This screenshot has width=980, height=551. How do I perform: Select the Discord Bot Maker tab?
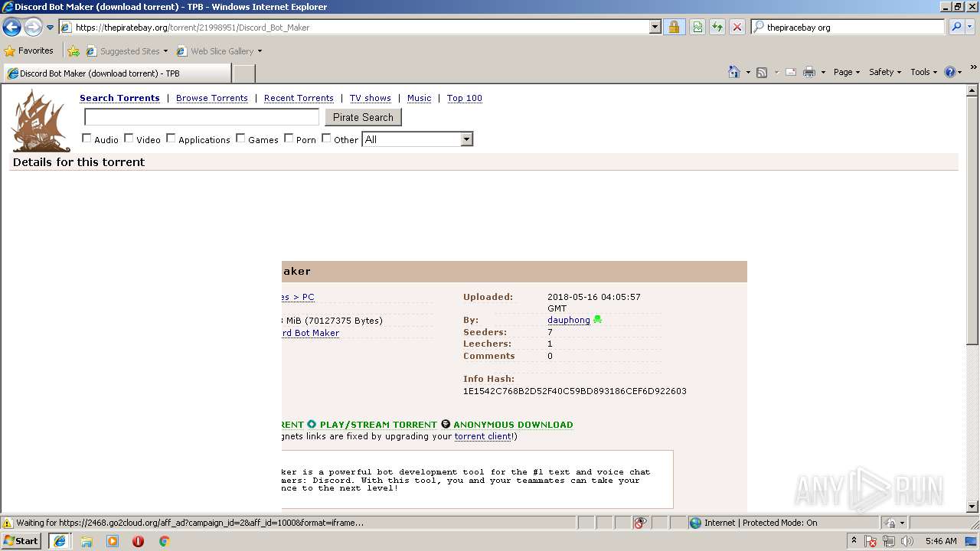click(116, 73)
